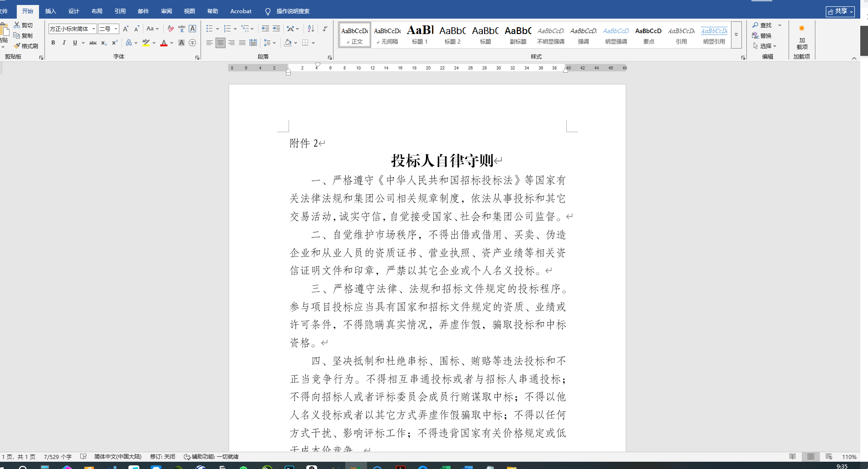Open the phonetic guide (wén) tool
Viewport: 868px width, 469px height.
point(181,29)
